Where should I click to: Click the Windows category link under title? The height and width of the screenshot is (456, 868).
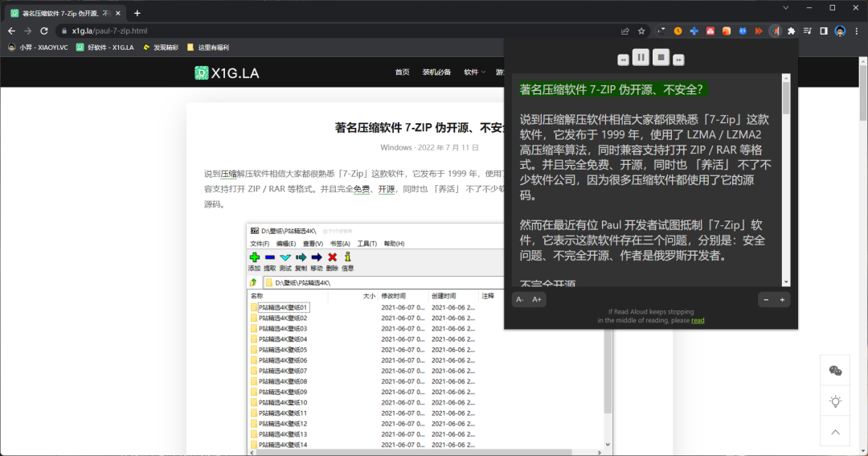pos(395,147)
